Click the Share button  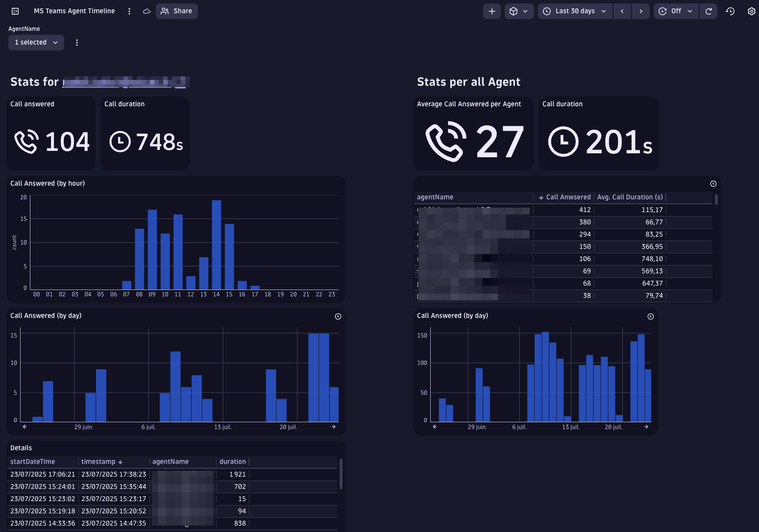pyautogui.click(x=177, y=11)
